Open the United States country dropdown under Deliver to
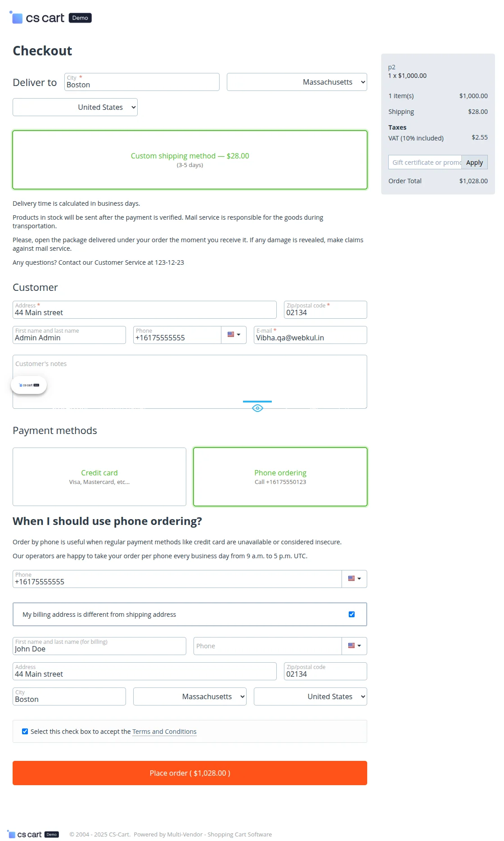This screenshot has height=841, width=504. tap(75, 107)
